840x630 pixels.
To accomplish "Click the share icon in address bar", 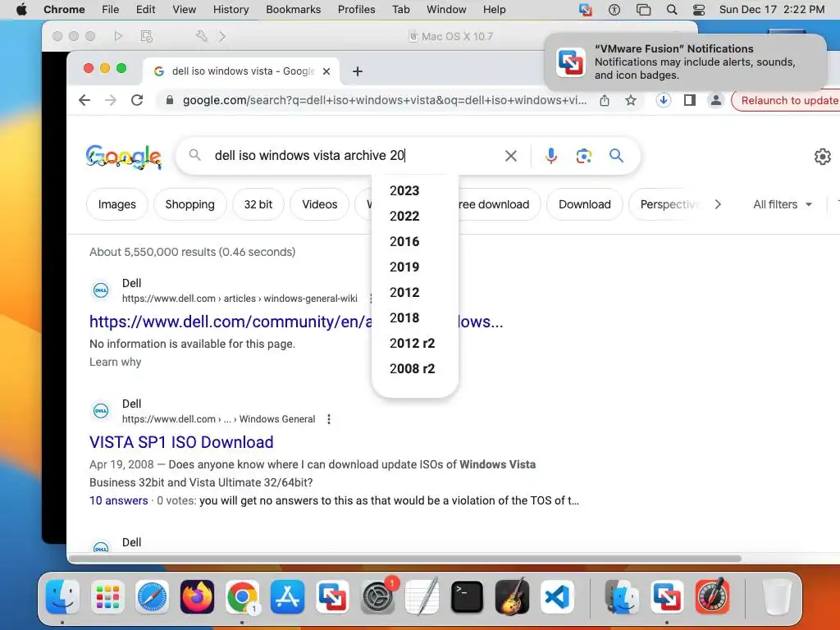I will (605, 100).
